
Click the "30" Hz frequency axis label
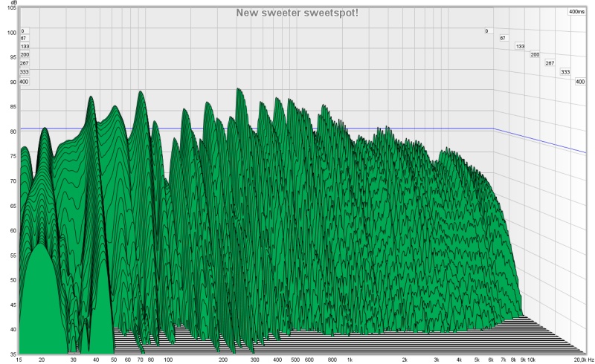74,360
